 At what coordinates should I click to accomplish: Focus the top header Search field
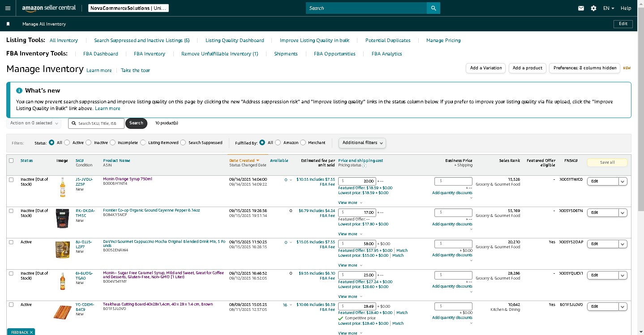[x=366, y=8]
